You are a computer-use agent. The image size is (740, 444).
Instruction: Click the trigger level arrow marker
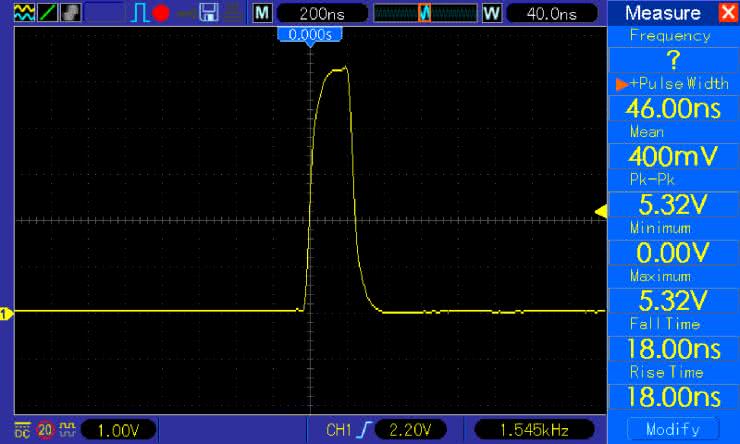coord(600,210)
